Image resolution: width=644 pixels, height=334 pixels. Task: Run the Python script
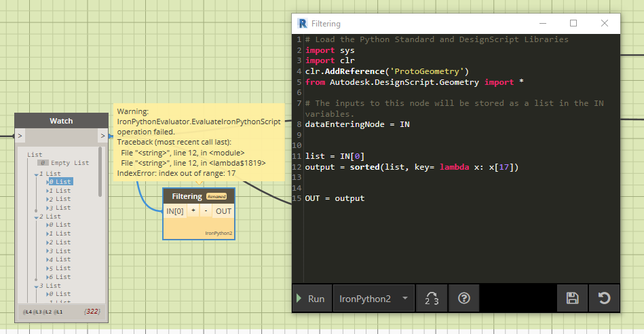311,299
